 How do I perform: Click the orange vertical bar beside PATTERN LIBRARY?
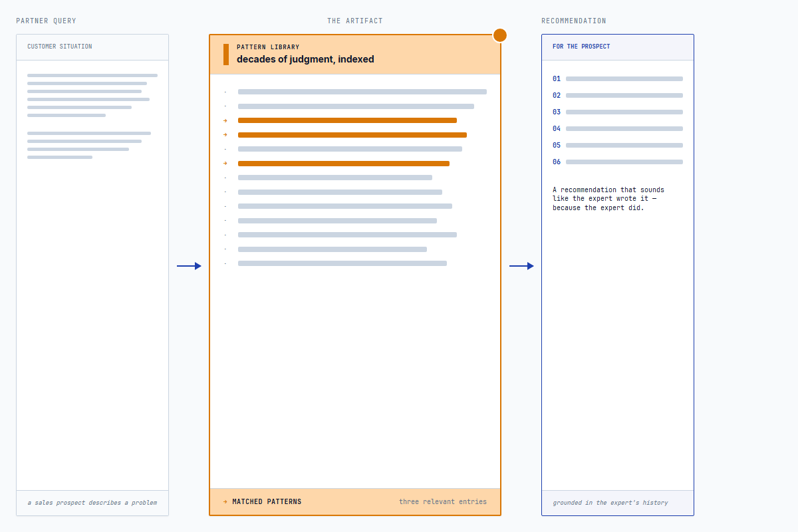tap(227, 55)
